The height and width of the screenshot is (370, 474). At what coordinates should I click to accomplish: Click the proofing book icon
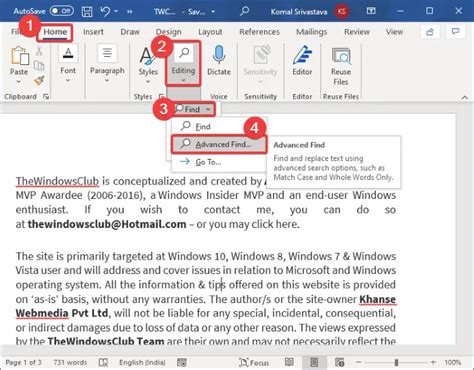(103, 362)
